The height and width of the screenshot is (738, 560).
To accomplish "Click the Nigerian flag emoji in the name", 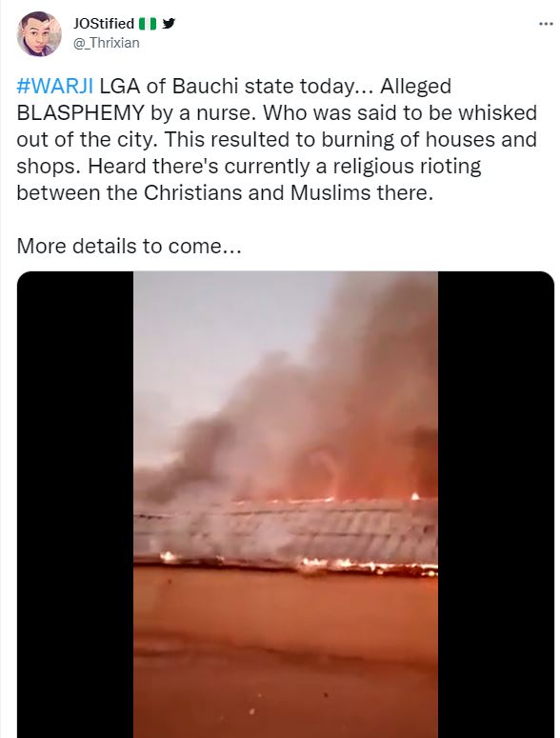I will 148,24.
